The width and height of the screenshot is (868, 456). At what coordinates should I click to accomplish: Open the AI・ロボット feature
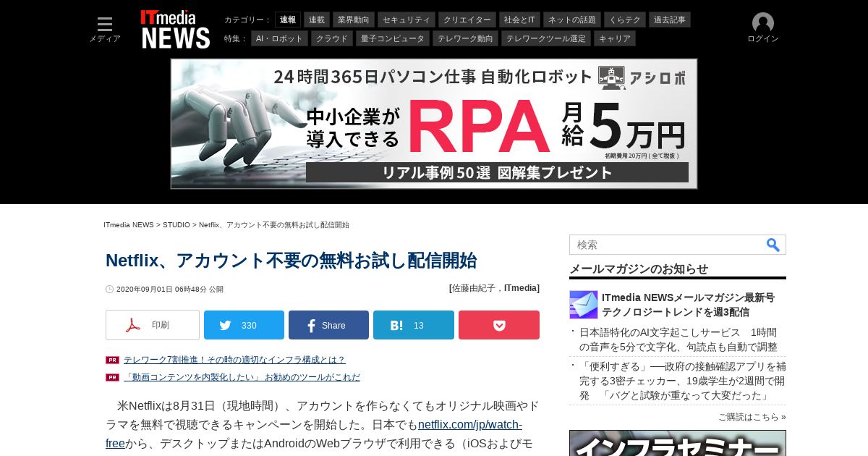coord(279,38)
